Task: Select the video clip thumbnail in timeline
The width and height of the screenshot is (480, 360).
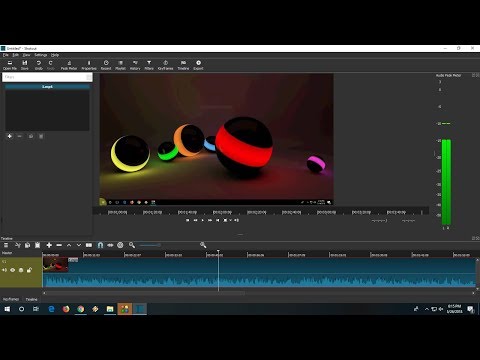Action: pos(56,265)
